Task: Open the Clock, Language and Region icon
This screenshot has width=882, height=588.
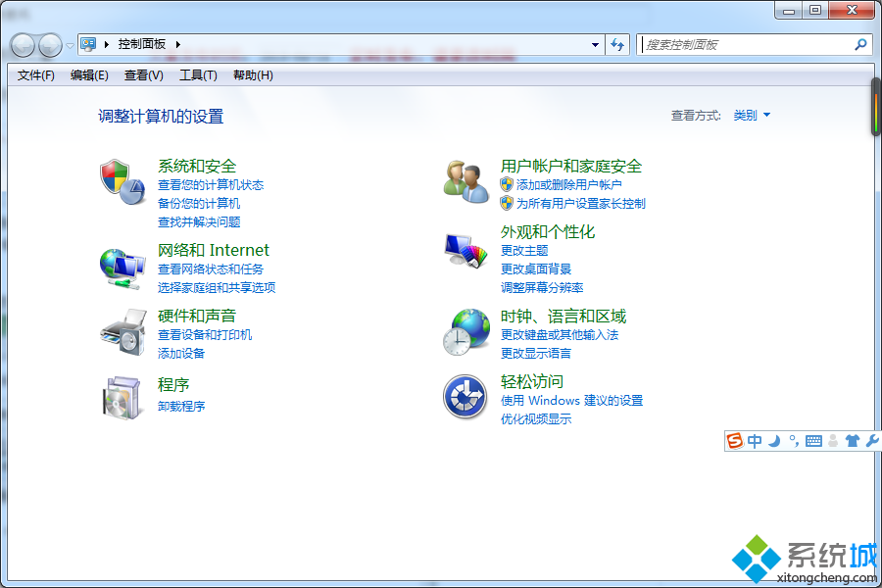Action: pos(465,331)
